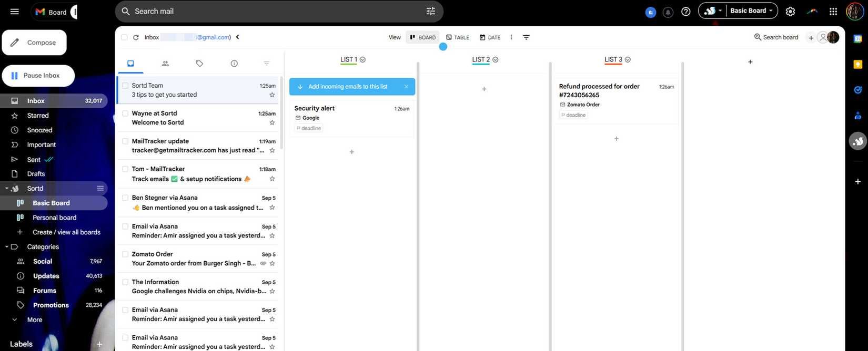Click the Search mail field
This screenshot has height=351, width=868.
pyautogui.click(x=279, y=11)
